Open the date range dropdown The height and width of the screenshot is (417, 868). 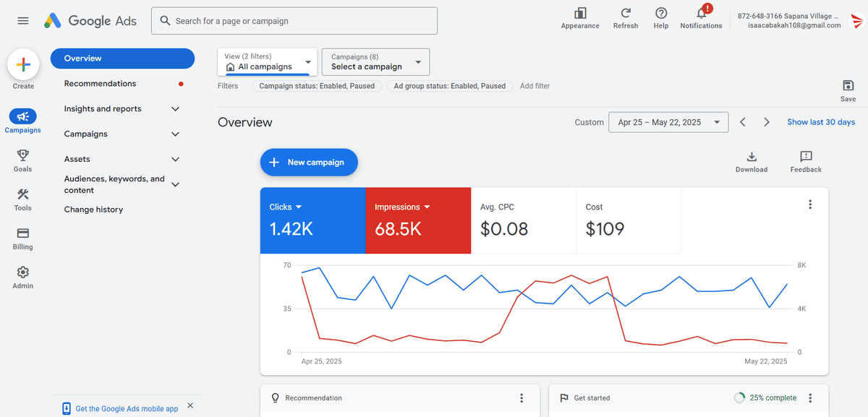click(x=668, y=122)
